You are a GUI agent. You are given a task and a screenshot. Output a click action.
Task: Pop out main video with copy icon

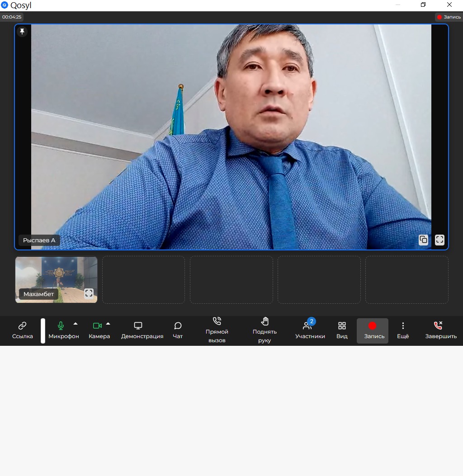[x=423, y=240]
